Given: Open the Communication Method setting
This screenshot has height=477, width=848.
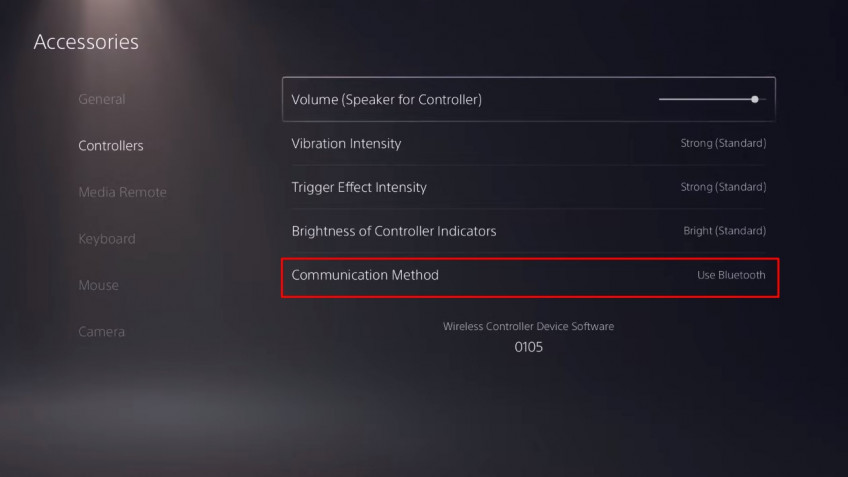Looking at the screenshot, I should click(530, 277).
